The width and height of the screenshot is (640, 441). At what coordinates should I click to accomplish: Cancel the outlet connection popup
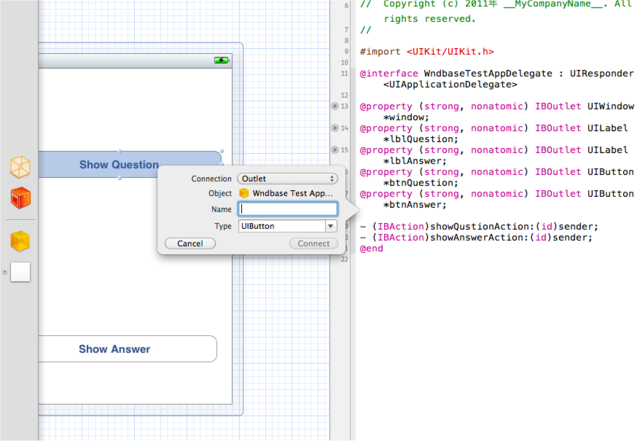click(190, 243)
